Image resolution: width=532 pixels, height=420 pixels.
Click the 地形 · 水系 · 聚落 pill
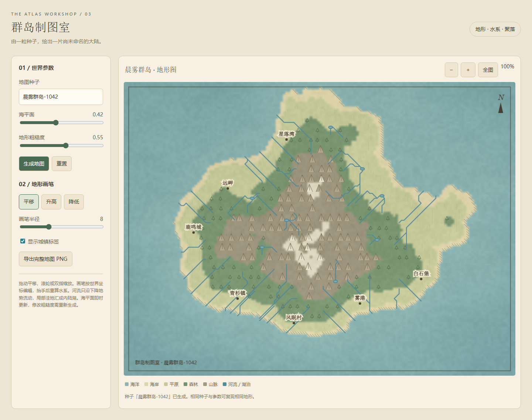[495, 29]
